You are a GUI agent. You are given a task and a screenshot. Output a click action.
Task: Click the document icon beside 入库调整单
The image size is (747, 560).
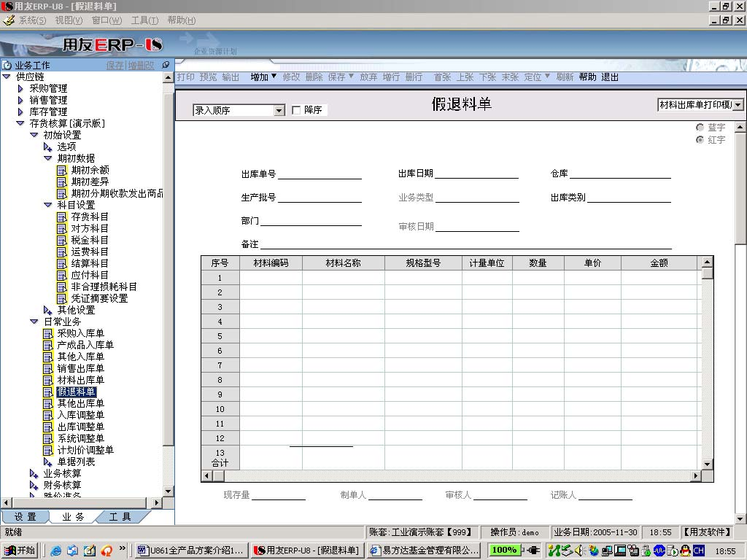click(x=48, y=415)
